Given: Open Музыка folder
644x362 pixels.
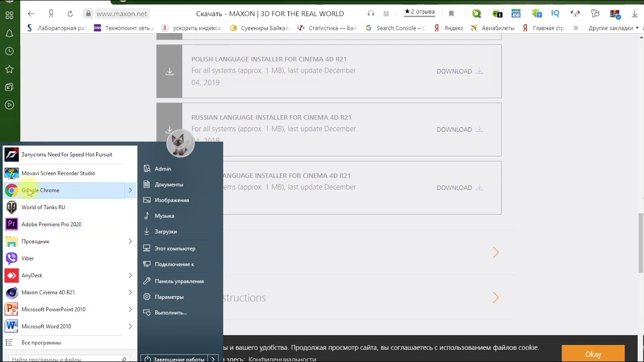Looking at the screenshot, I should point(165,216).
